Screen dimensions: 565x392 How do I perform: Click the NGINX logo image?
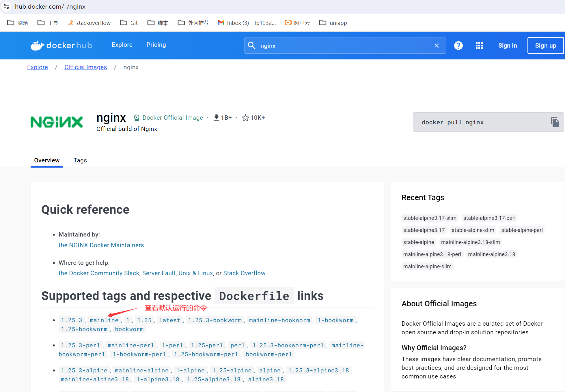(57, 122)
